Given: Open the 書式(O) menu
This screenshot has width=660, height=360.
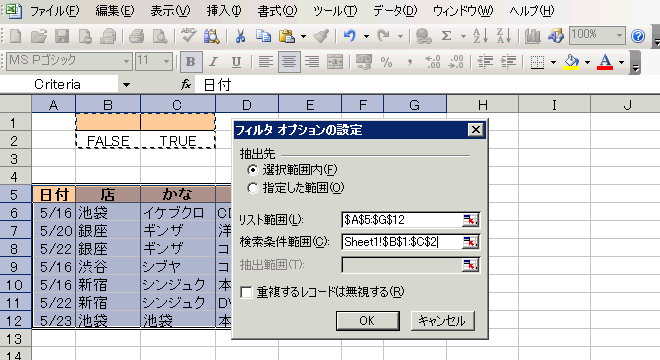Looking at the screenshot, I should coord(277,11).
